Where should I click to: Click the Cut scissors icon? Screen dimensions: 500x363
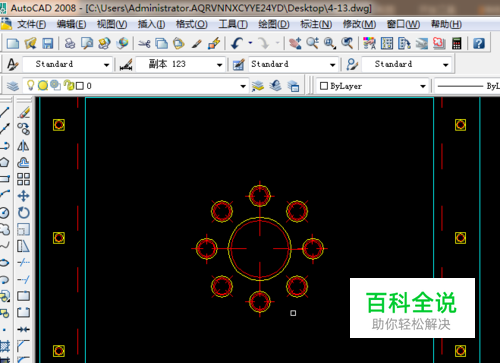(x=144, y=43)
